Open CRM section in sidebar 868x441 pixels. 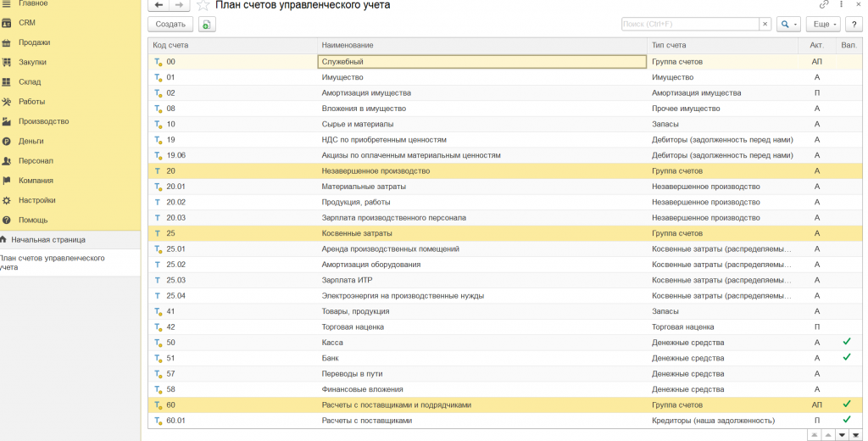(26, 23)
